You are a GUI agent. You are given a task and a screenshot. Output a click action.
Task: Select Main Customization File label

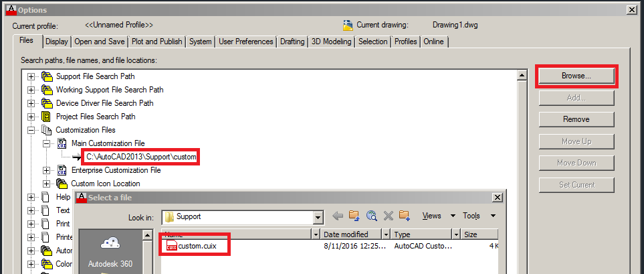(x=108, y=143)
